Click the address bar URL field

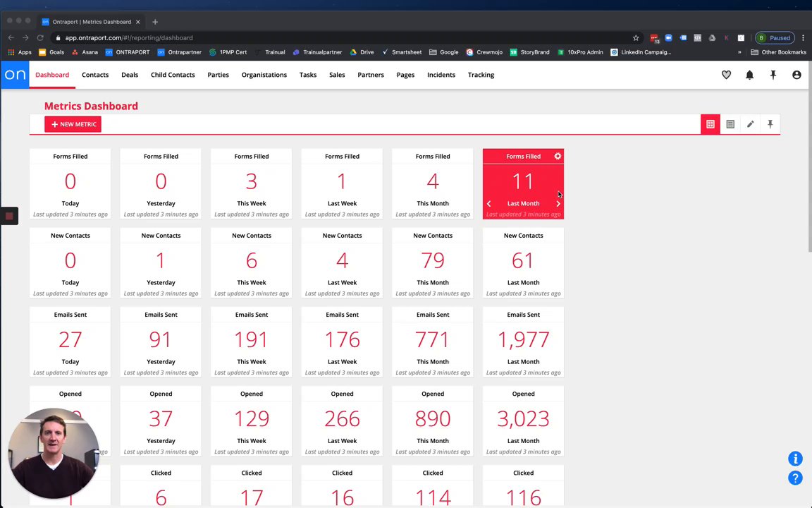342,38
